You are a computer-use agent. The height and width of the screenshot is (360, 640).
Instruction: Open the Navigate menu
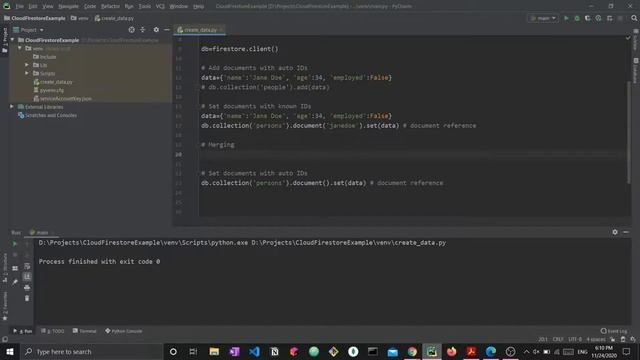coord(68,7)
